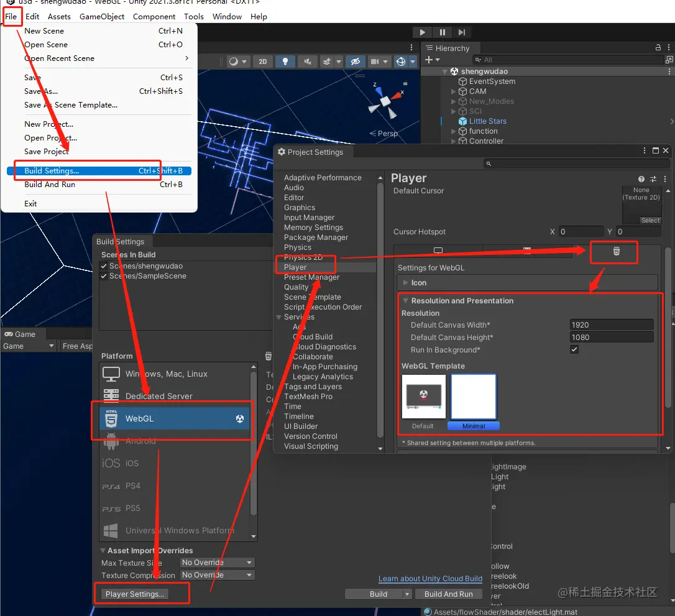The width and height of the screenshot is (675, 616).
Task: Open Texture Compression dropdown
Action: tap(217, 575)
